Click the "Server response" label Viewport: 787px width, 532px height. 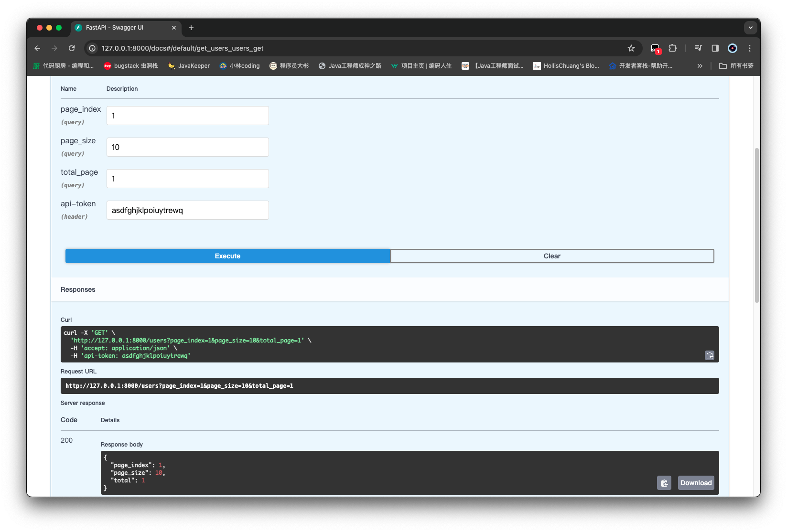83,403
